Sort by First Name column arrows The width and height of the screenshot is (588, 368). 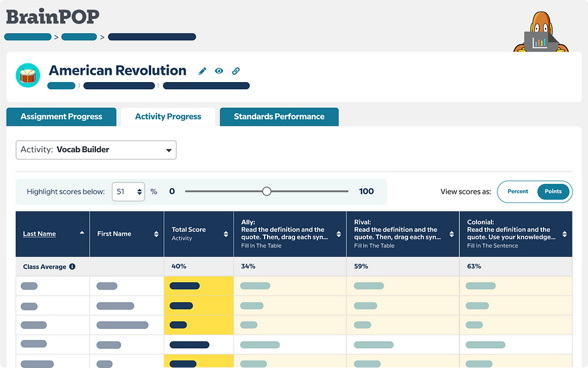click(156, 234)
